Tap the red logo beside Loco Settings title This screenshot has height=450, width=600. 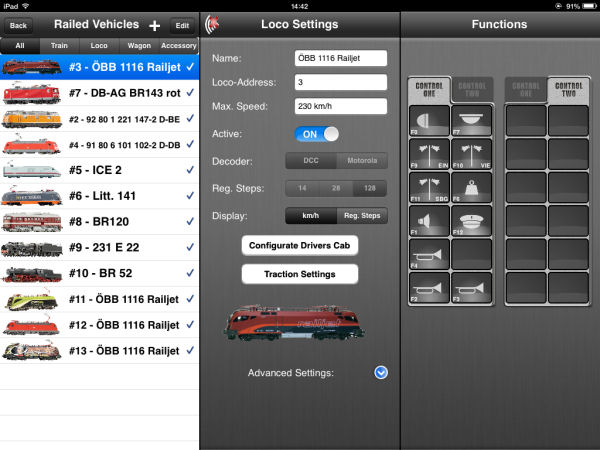[212, 24]
